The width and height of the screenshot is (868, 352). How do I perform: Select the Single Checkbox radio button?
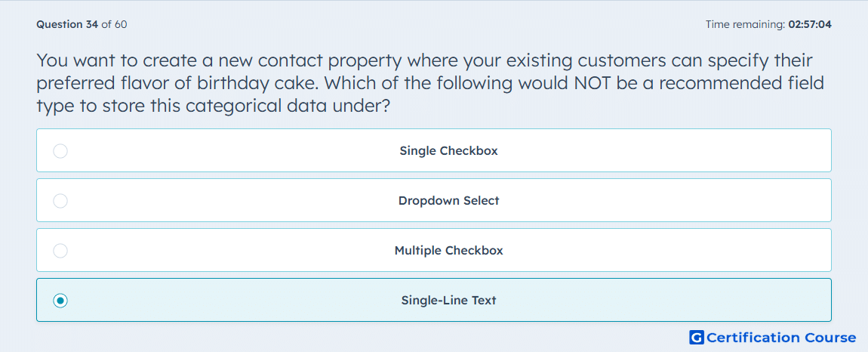[60, 151]
